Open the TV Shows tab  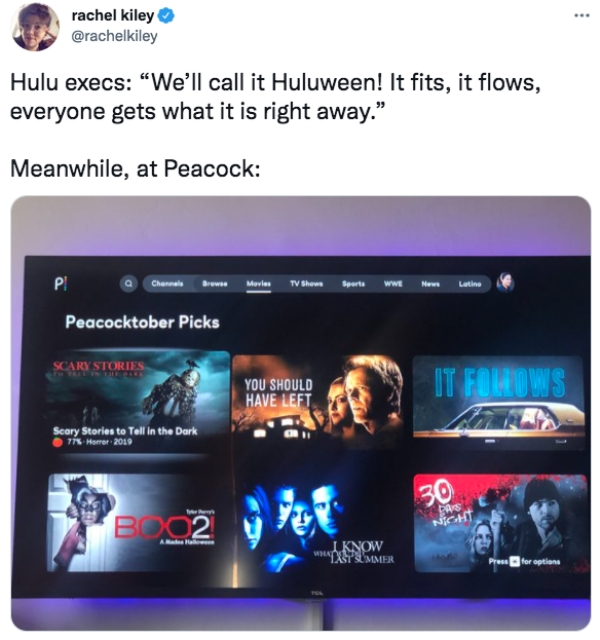click(306, 283)
